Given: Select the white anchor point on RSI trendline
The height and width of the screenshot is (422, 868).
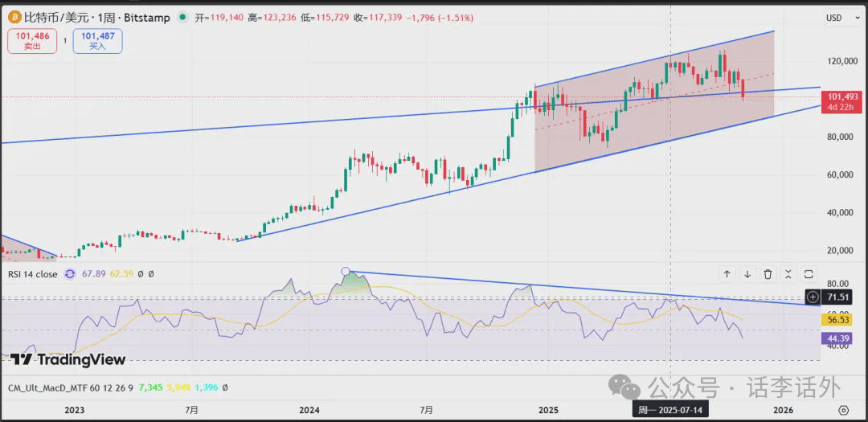Looking at the screenshot, I should click(346, 272).
